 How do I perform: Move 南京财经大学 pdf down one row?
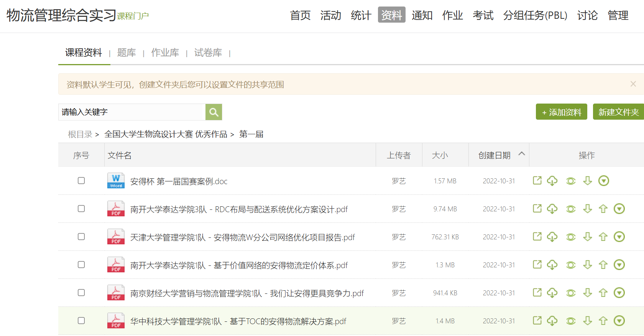(x=587, y=293)
